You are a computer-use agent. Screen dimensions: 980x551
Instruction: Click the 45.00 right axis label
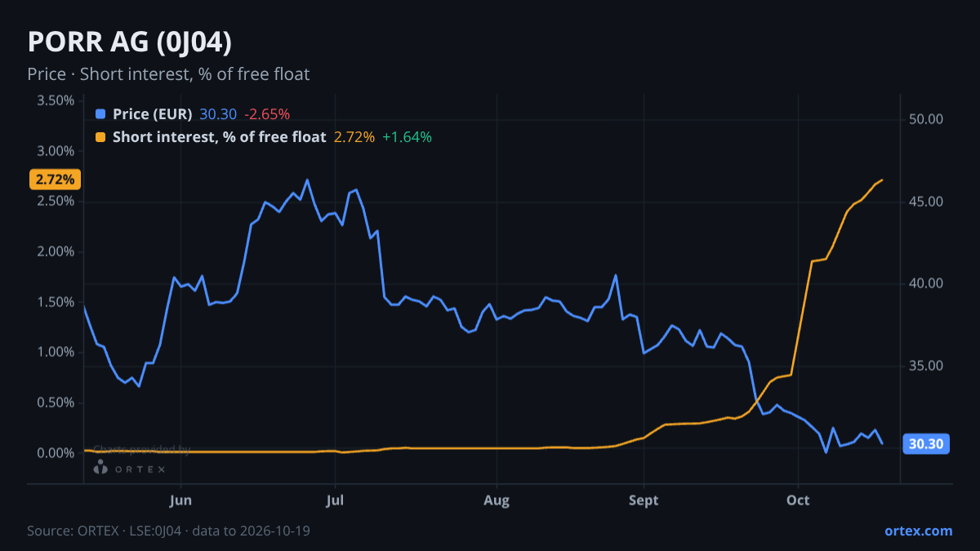coord(926,202)
